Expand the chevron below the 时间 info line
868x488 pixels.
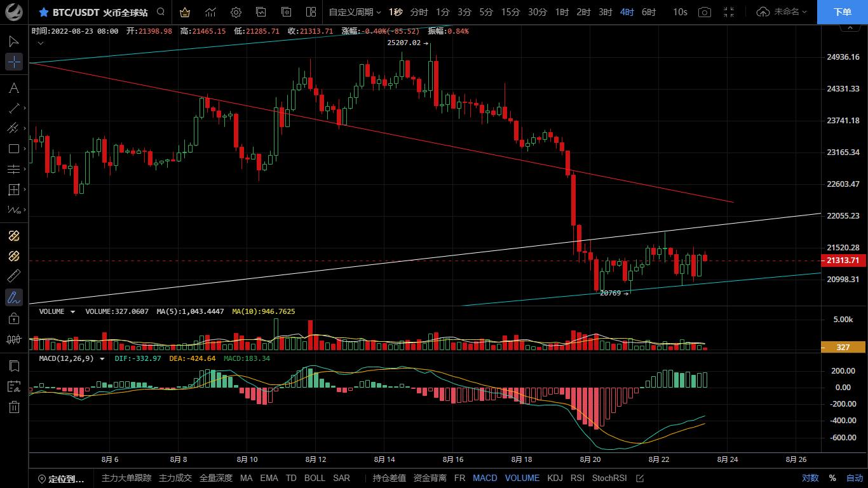(41, 43)
